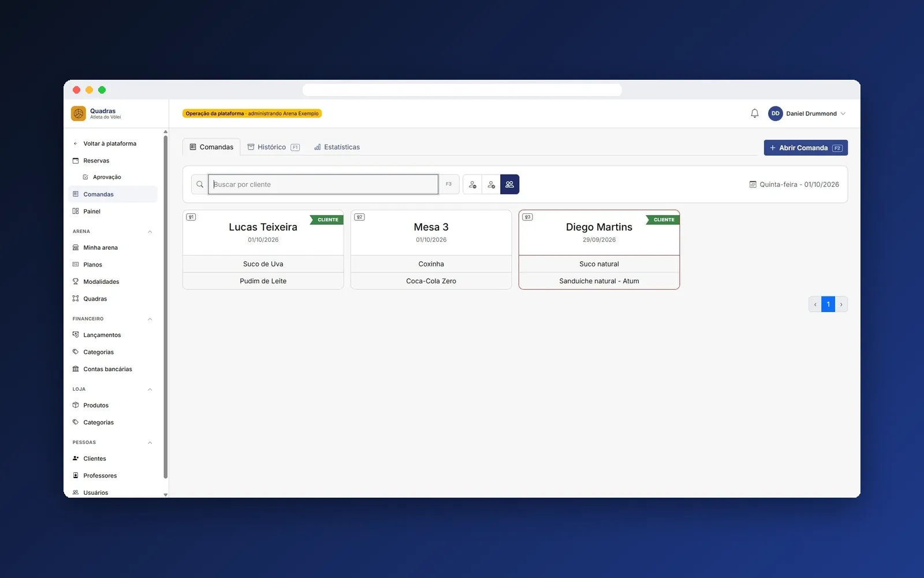
Task: Collapse the FINANCEIRO sidebar section
Action: (150, 319)
